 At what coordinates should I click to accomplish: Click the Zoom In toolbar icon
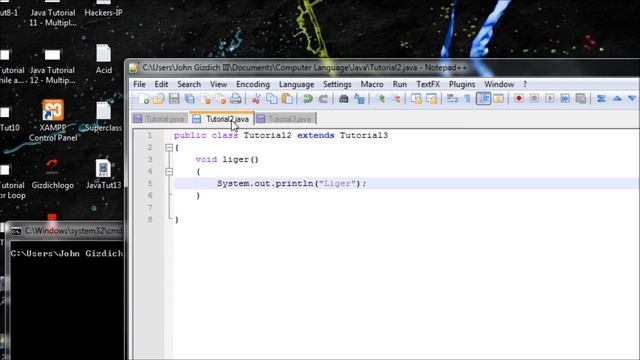coord(380,99)
